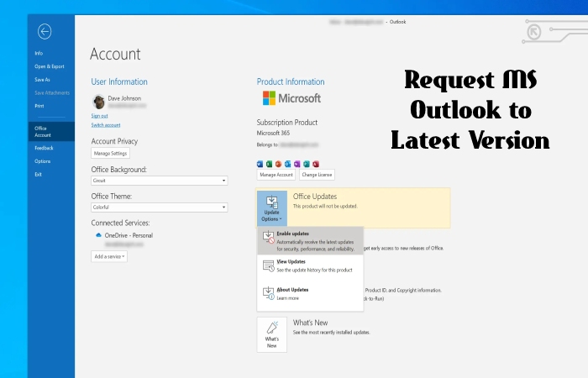
Task: Select Enable updates menu entry
Action: 310,241
